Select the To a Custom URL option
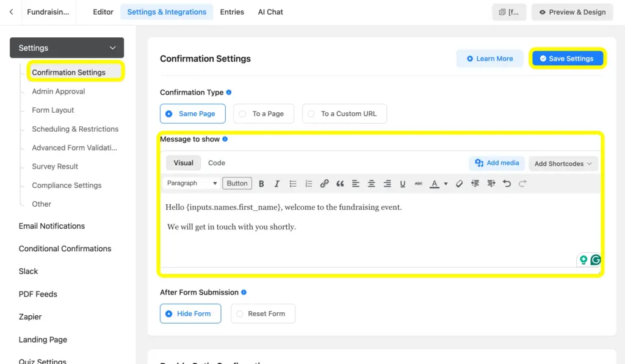The height and width of the screenshot is (364, 625). [x=344, y=114]
